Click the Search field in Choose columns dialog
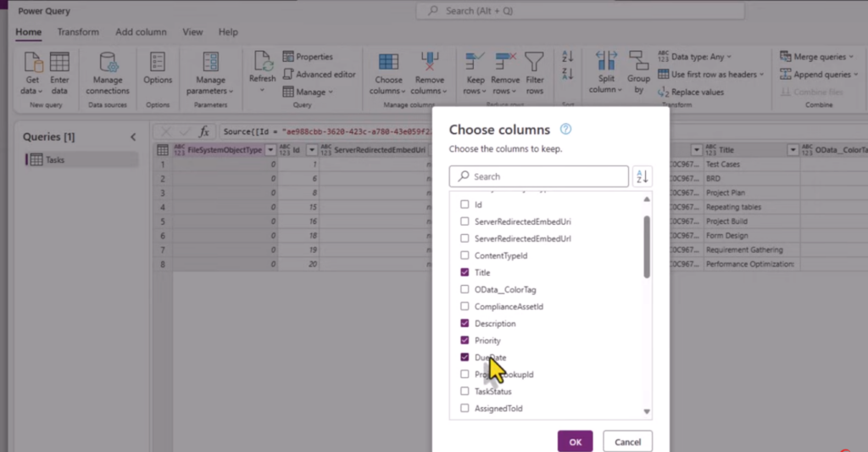 pos(538,176)
